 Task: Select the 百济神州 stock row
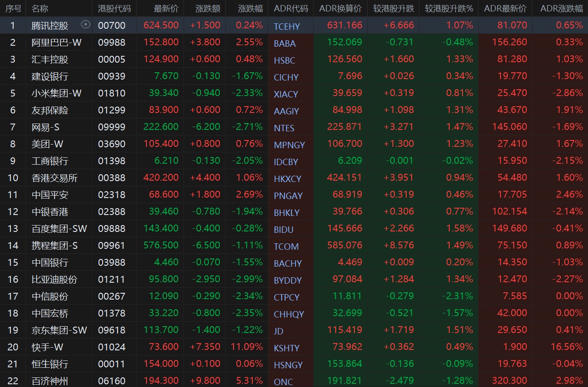(50, 381)
